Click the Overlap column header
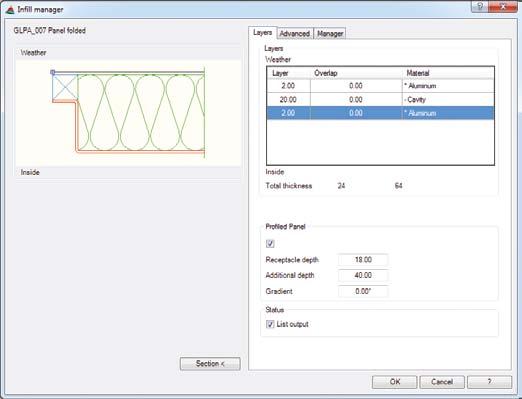Viewport: 522px width, 399px height. (356, 73)
